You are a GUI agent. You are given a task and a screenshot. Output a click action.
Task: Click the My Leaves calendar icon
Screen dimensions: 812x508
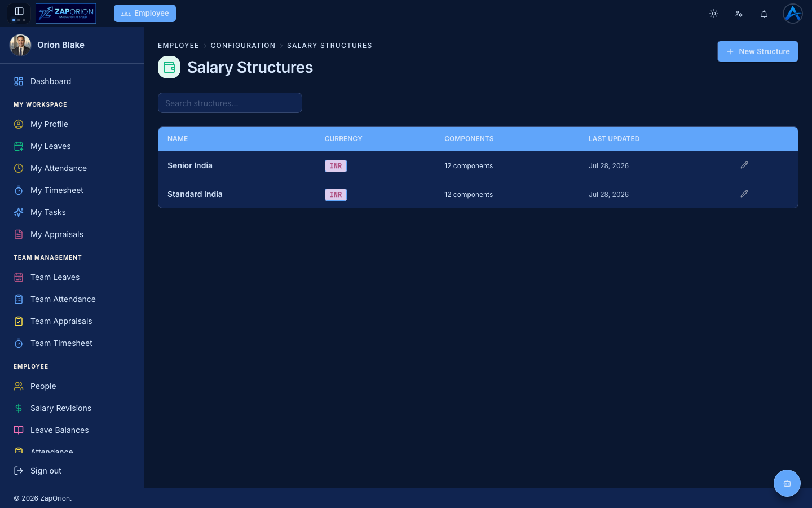[x=19, y=146]
